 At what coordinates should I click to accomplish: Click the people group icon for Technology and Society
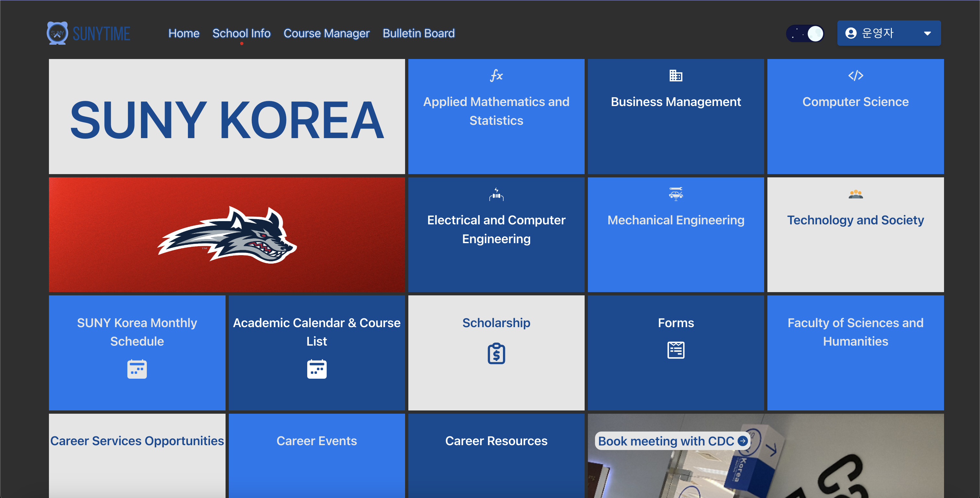point(855,194)
